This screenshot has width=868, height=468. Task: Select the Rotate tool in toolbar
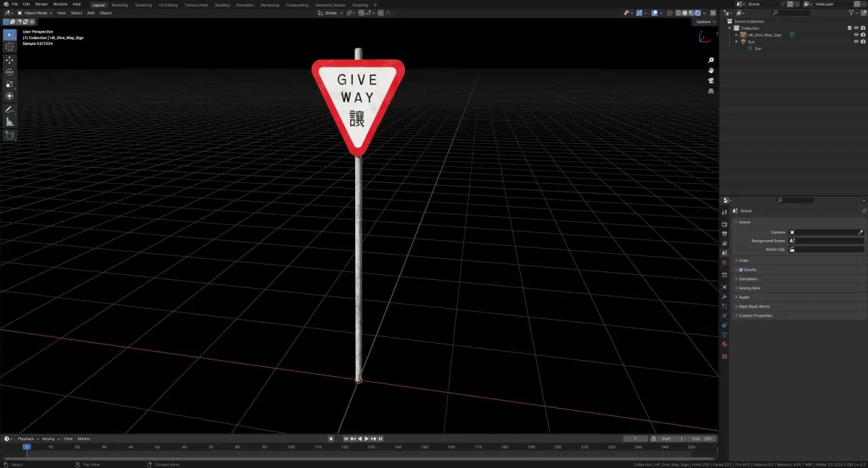(9, 72)
